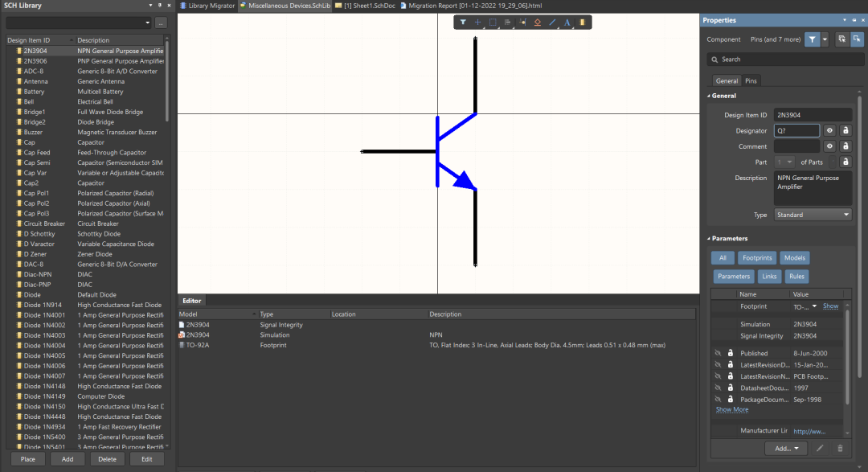Add a component part using the yellow chip icon
The width and height of the screenshot is (868, 472).
[583, 23]
